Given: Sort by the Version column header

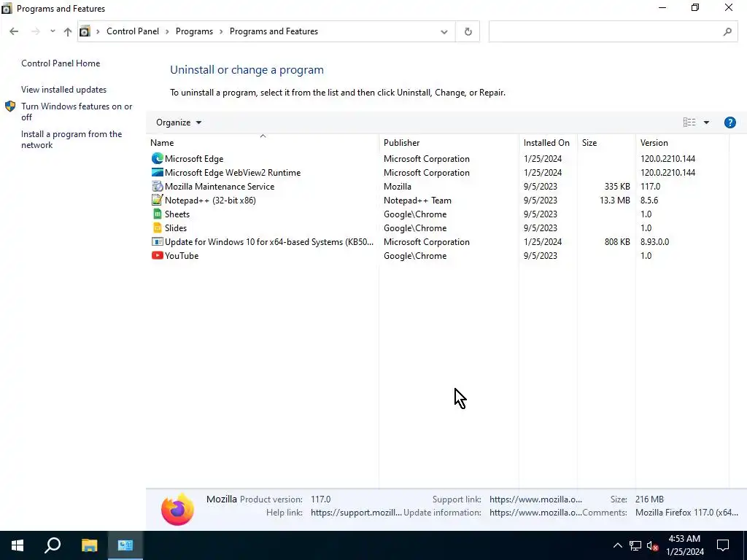Looking at the screenshot, I should coord(682,142).
